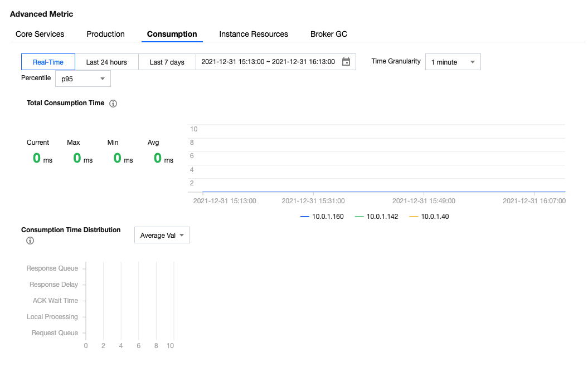Image resolution: width=588 pixels, height=382 pixels.
Task: Click info icon beside Total Consumption Time
Action: tap(113, 104)
